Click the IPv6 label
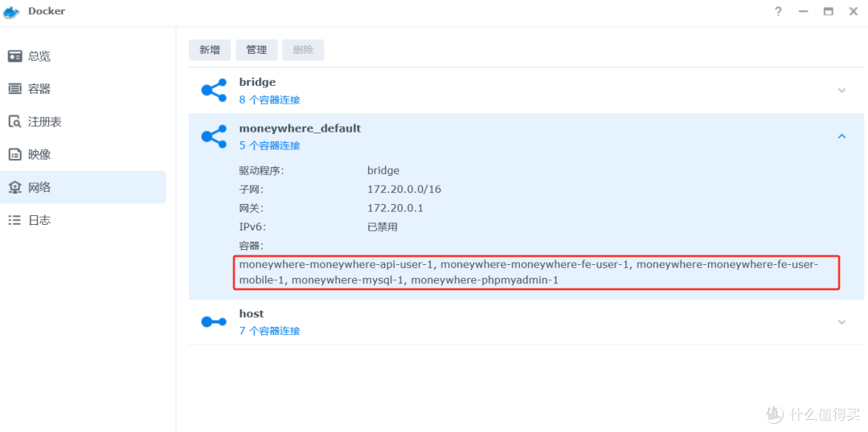This screenshot has width=868, height=432. tap(253, 226)
